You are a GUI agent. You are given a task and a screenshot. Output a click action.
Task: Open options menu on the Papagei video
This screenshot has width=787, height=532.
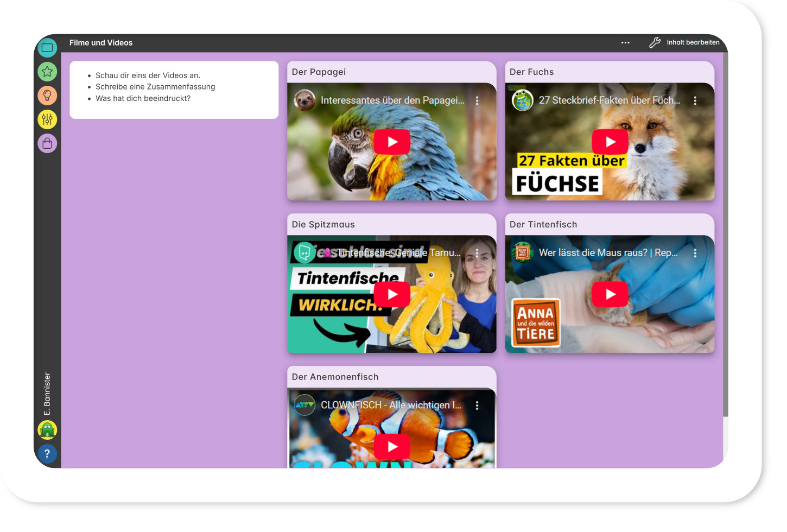coord(477,100)
